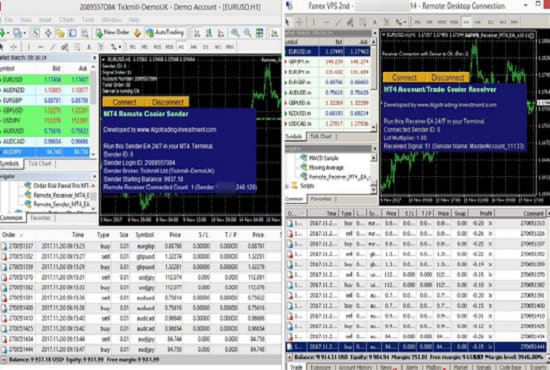Viewport: 550px width, 370px height.
Task: Select AUDNZD row in the left Market Watch
Action: click(45, 90)
